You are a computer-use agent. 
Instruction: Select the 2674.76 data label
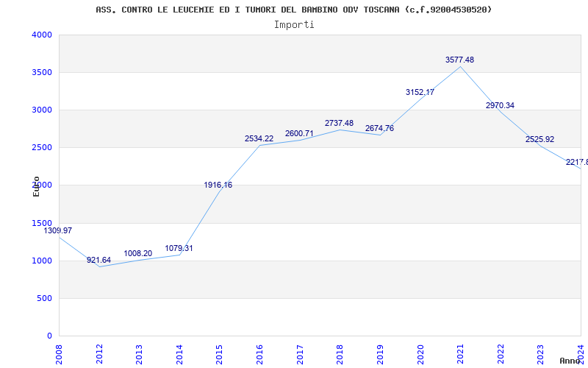pyautogui.click(x=379, y=128)
